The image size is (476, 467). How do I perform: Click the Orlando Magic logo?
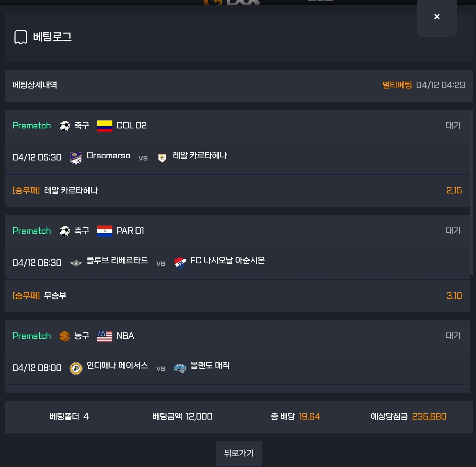pyautogui.click(x=180, y=368)
